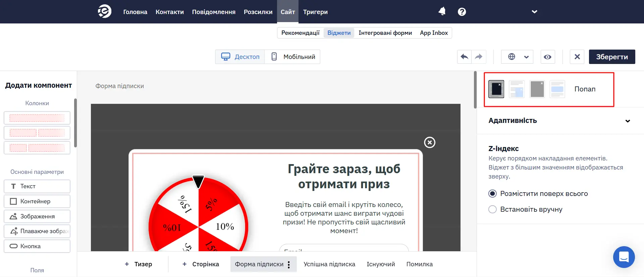Open the notifications bell
Viewport: 644px width, 277px height.
coord(442,11)
